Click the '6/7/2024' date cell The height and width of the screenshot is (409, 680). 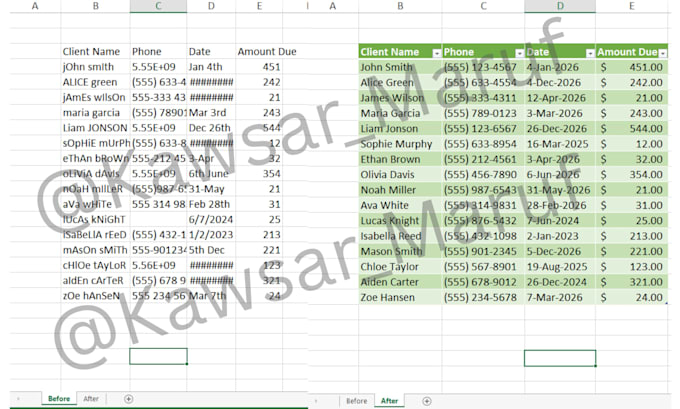[211, 219]
